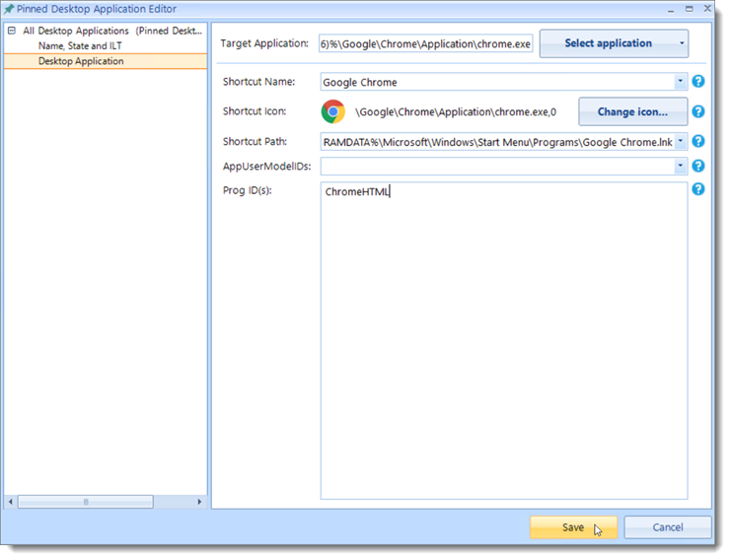Click the shortcut icon path text

(456, 112)
